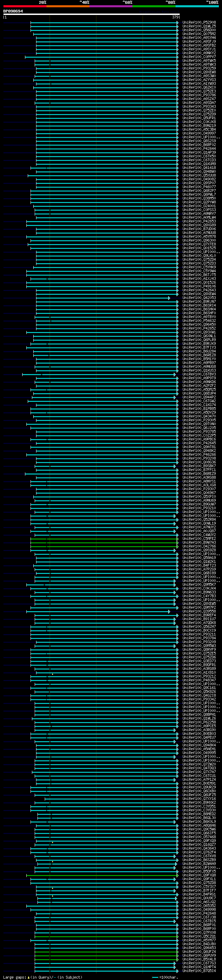
Task: Click the UniRef100_Q6ZKC0 label
Action: click(x=199, y=88)
